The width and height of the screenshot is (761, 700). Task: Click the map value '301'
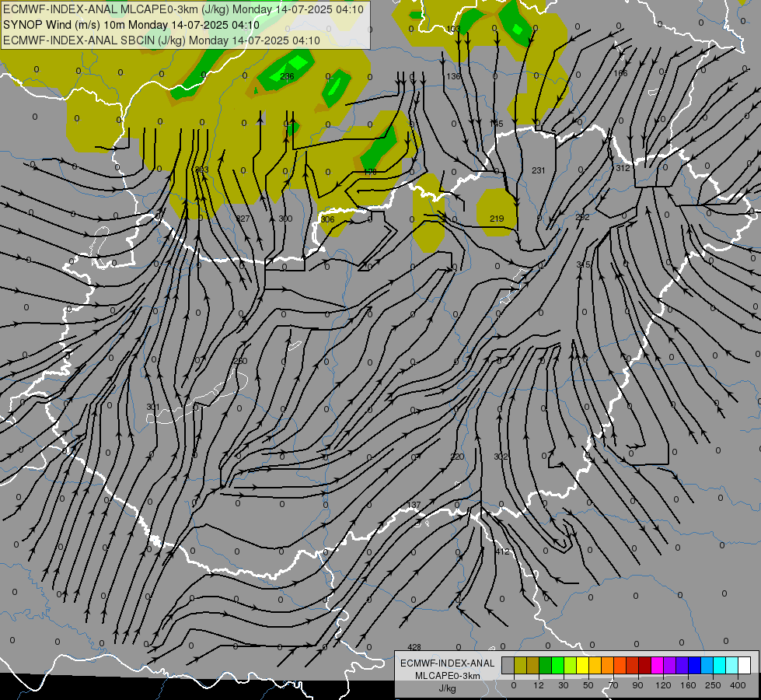coord(153,407)
